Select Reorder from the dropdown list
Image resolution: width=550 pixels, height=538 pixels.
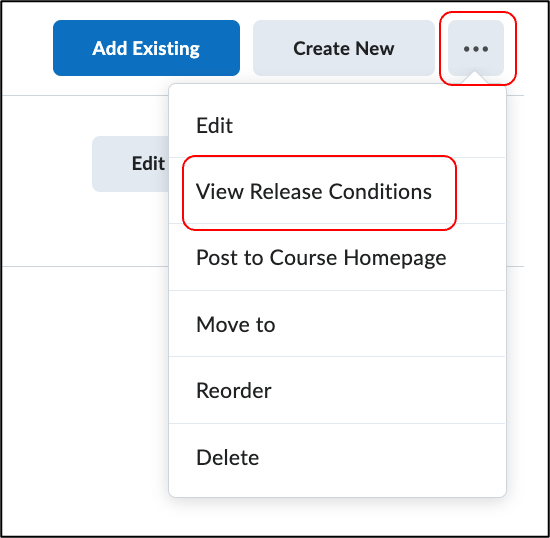[x=337, y=390]
